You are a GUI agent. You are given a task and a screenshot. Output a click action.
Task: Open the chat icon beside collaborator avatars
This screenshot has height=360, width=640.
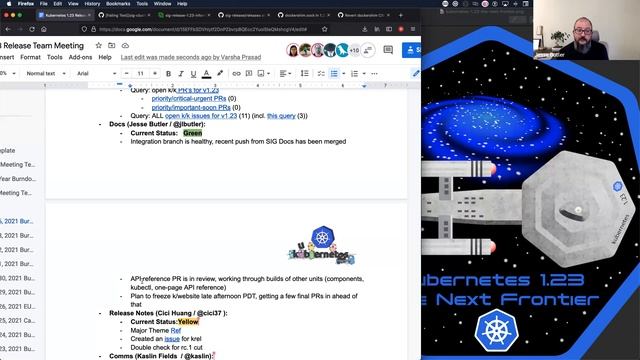368,50
